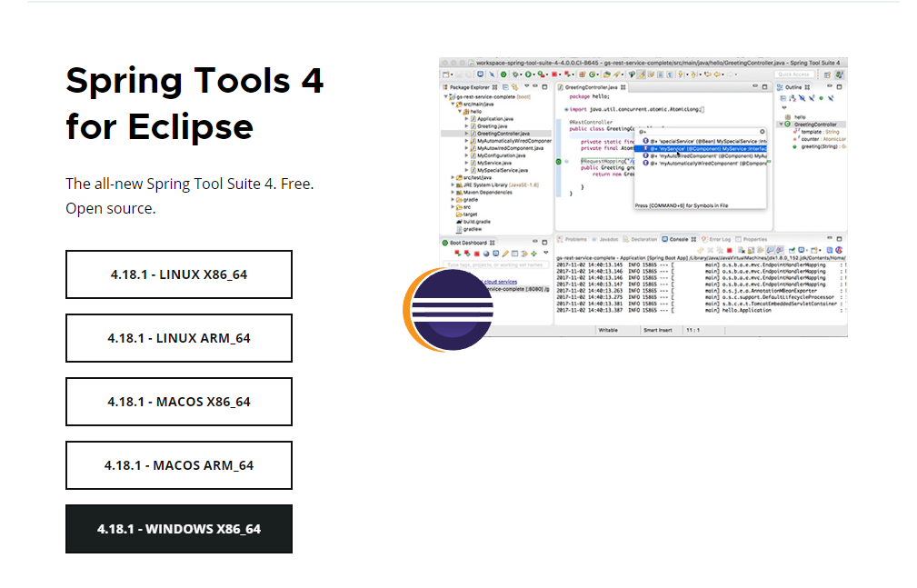Select Declaration tab in Eclipse screenshot
The height and width of the screenshot is (588, 917).
click(641, 239)
